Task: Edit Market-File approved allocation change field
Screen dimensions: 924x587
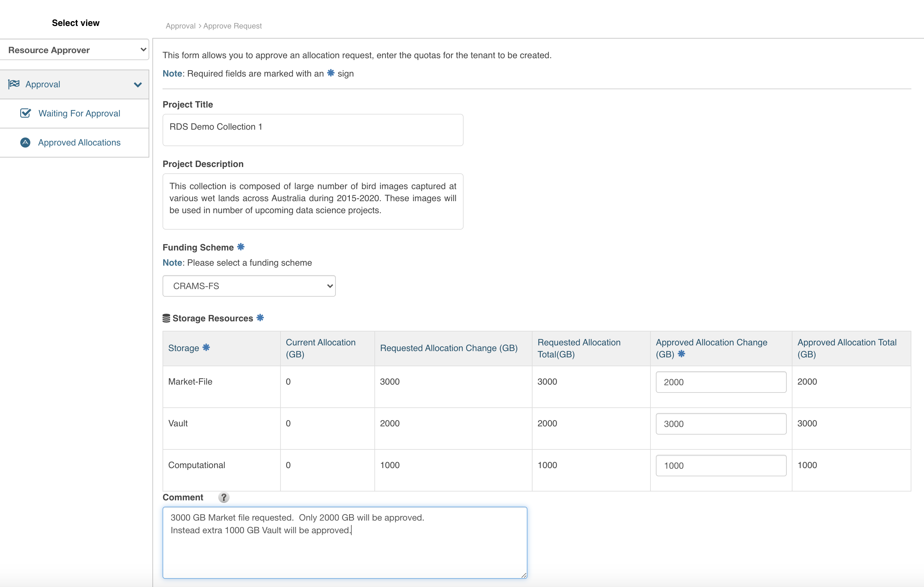Action: (721, 382)
